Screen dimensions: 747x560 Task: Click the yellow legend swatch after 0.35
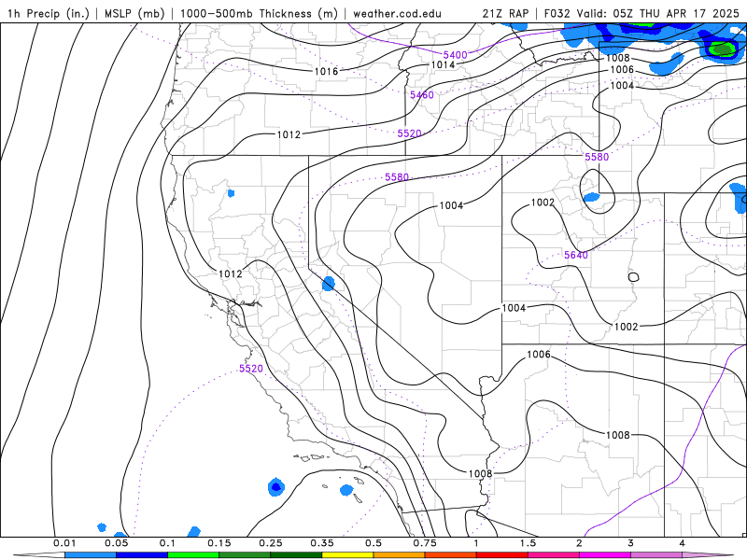pyautogui.click(x=347, y=555)
